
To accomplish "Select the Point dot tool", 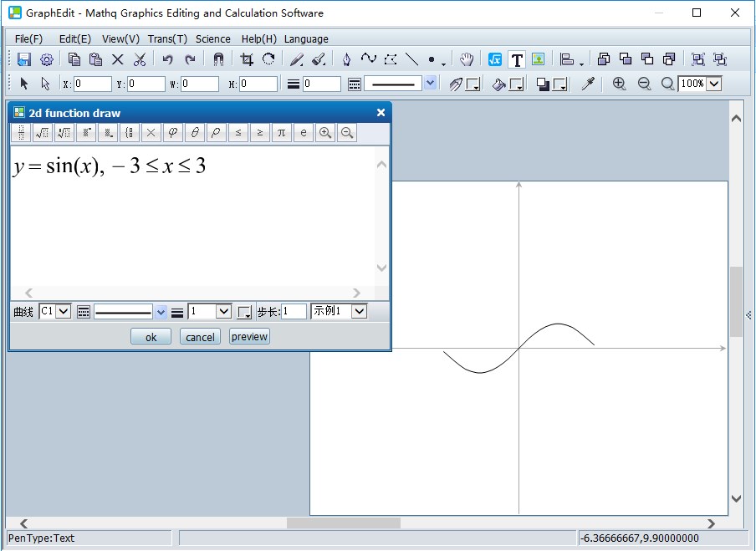I will pos(432,59).
